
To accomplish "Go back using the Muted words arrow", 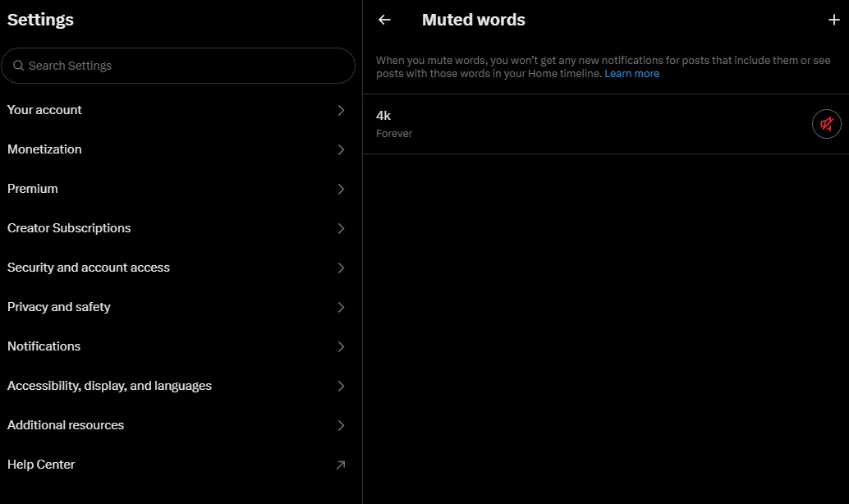I will click(384, 20).
